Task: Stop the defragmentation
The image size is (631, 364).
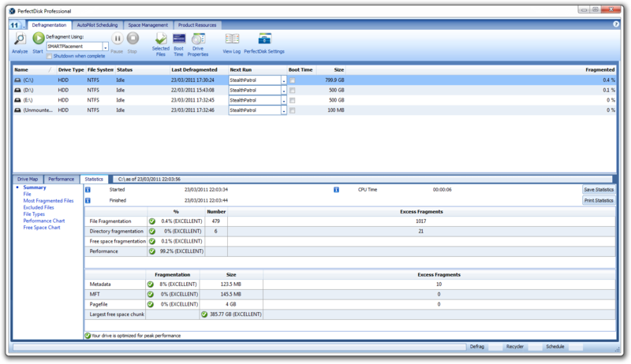Action: coord(133,39)
